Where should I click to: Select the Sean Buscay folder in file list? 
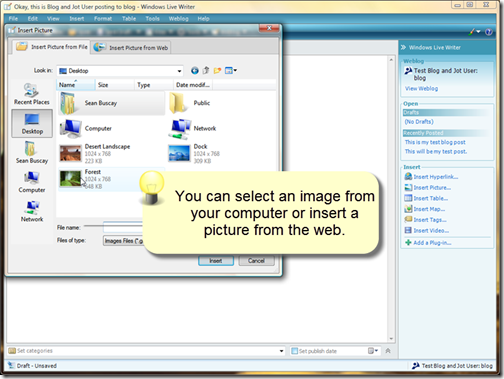click(111, 103)
